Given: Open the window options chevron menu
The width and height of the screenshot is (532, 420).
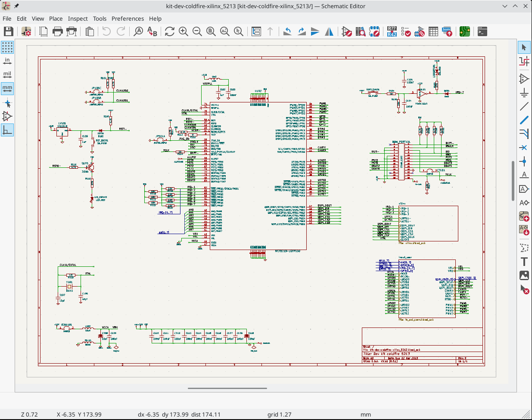Looking at the screenshot, I should tap(505, 6).
